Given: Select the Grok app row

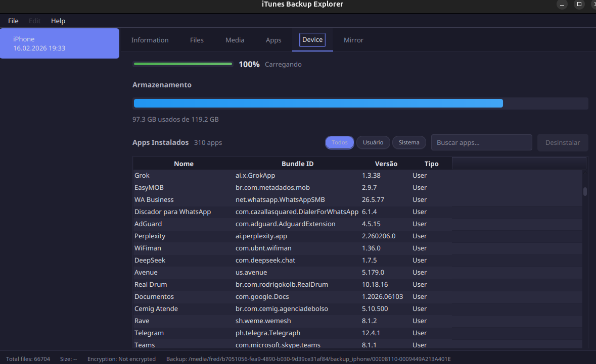Looking at the screenshot, I should click(x=357, y=175).
